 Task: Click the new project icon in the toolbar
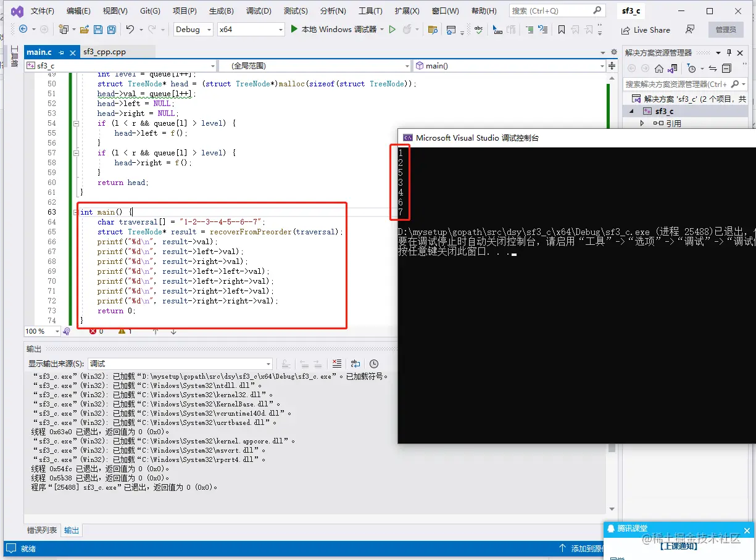coord(63,29)
